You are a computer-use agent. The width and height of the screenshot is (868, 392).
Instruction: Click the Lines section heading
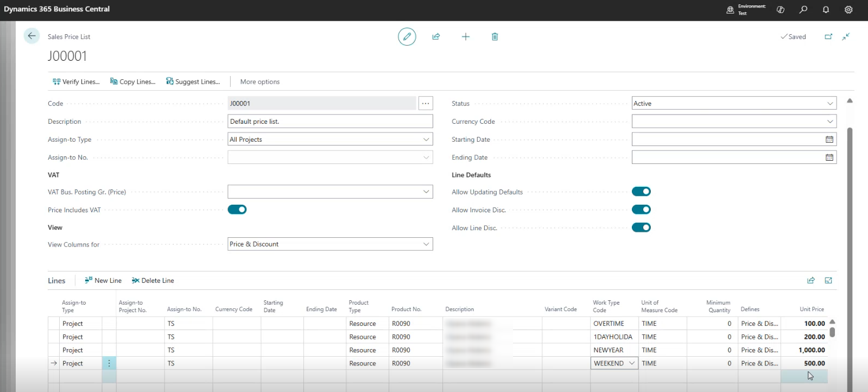pyautogui.click(x=56, y=281)
